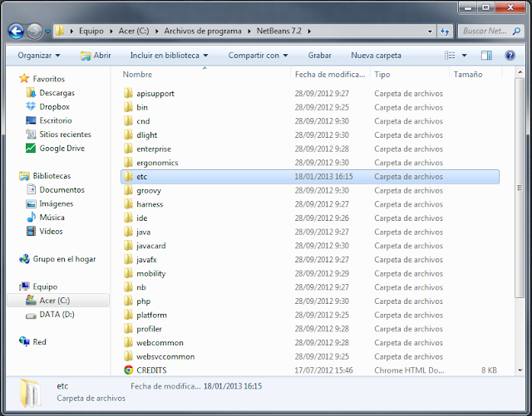
Task: Sort by the Nombre column header
Action: [137, 74]
